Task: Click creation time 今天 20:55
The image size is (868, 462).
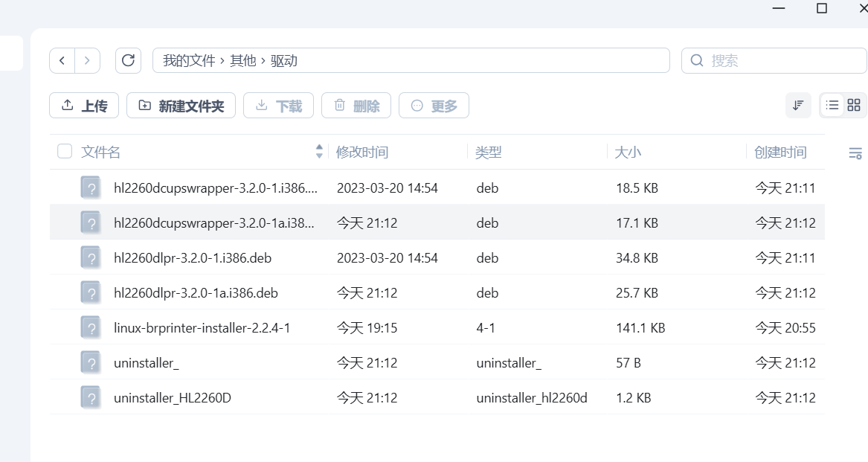Action: click(785, 328)
